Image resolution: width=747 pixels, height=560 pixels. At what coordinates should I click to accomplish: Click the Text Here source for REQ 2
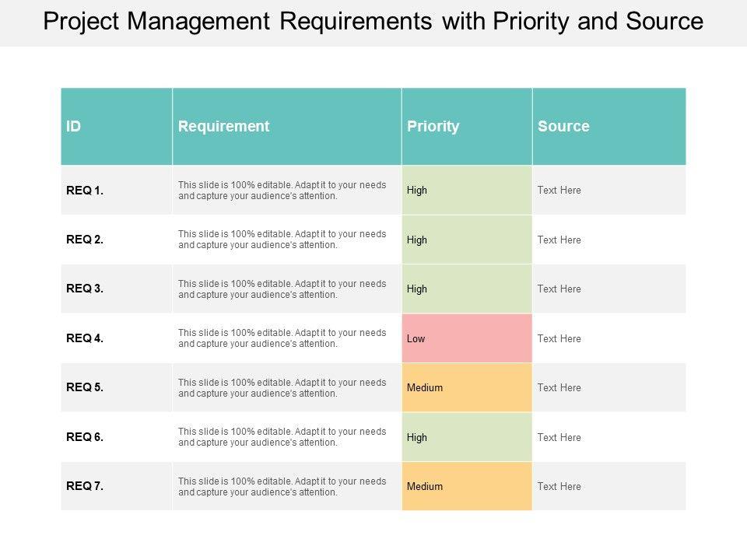559,240
